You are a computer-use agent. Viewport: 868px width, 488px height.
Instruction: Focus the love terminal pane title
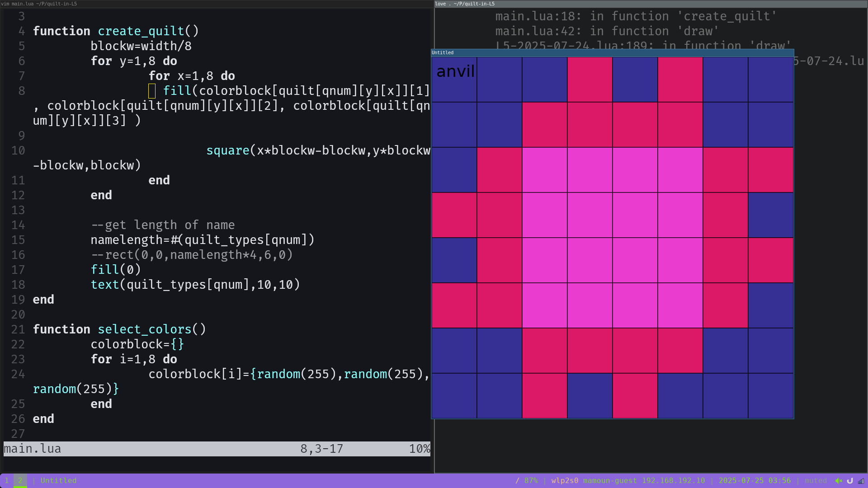pyautogui.click(x=465, y=4)
